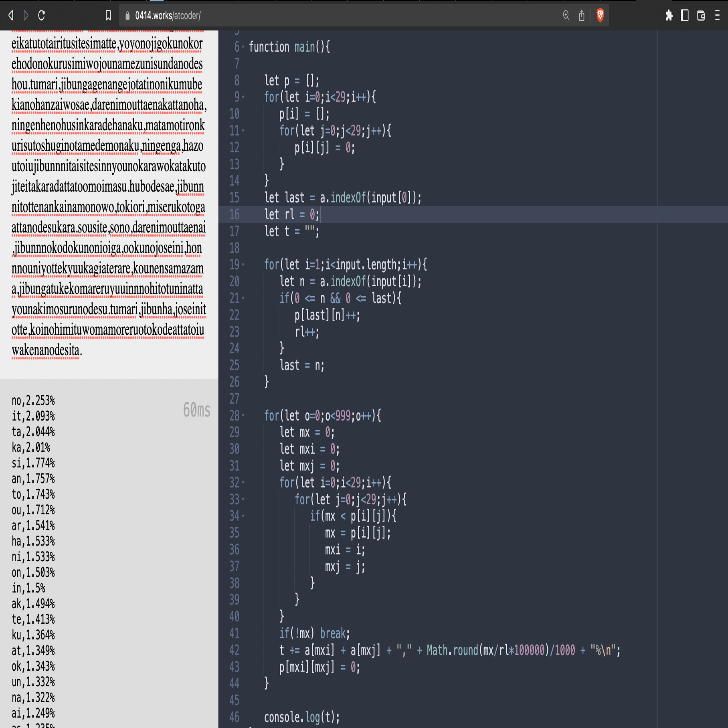This screenshot has height=728, width=728.
Task: Click the output row 'in,1.5%'
Action: tap(28, 588)
